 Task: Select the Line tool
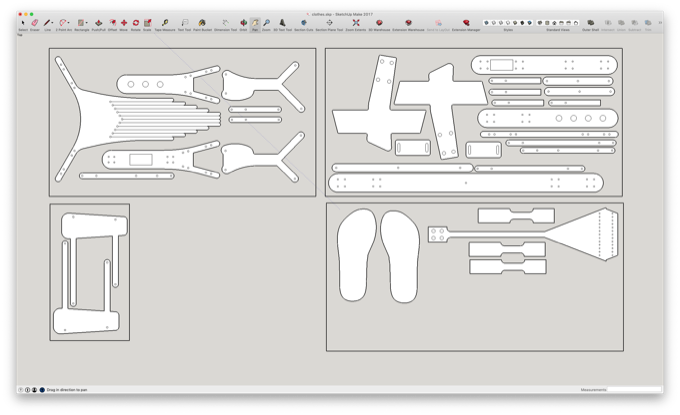click(x=47, y=23)
